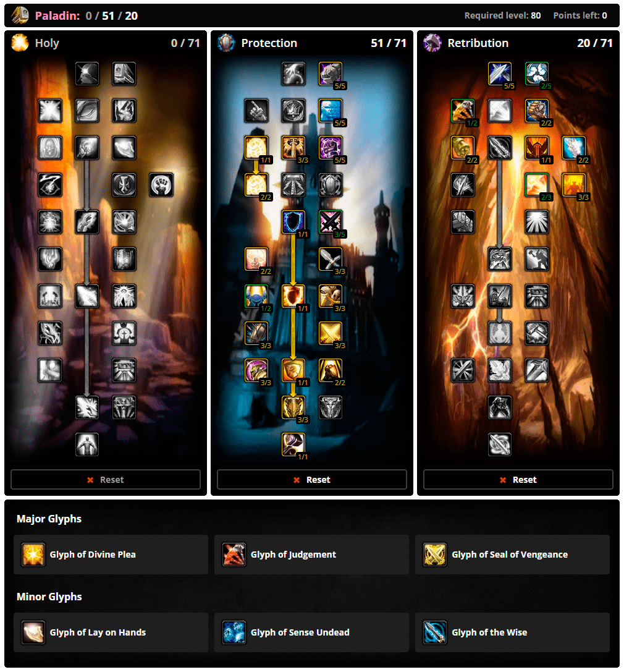Click Divine Strength talent showing 5/5 in Protection
This screenshot has width=624, height=672.
(x=331, y=74)
